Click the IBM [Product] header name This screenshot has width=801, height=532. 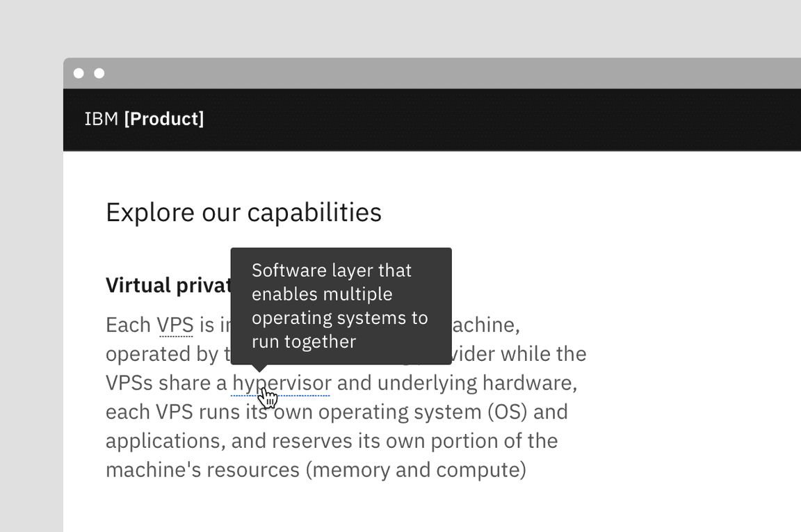pyautogui.click(x=144, y=119)
